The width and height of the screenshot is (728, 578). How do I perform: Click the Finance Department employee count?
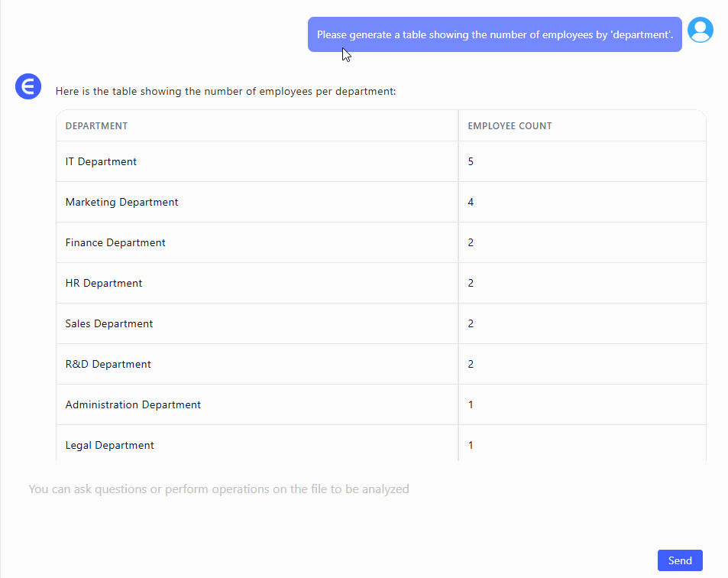coord(471,243)
